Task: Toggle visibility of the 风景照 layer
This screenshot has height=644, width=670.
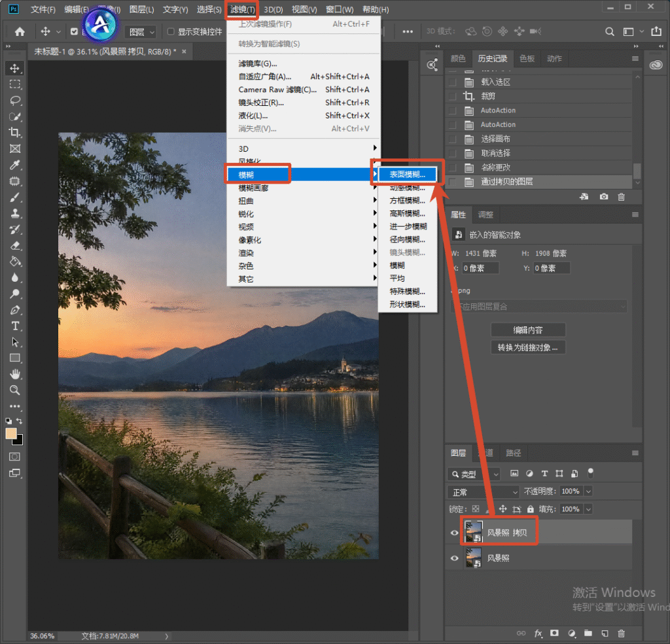Action: 454,558
